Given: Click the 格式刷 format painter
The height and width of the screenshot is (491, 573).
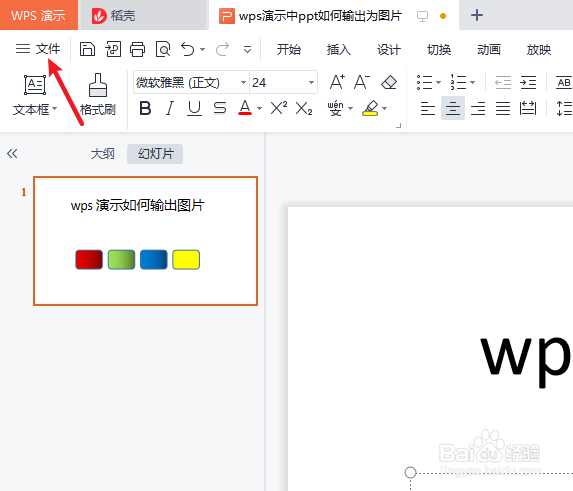Looking at the screenshot, I should tap(98, 95).
